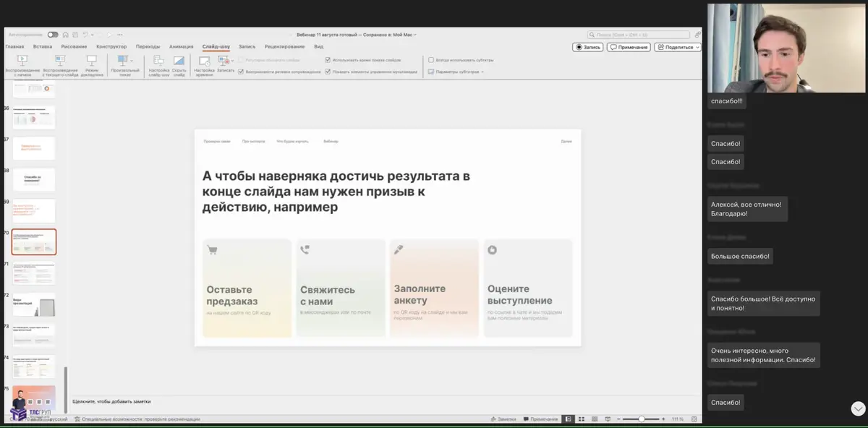Switch to Reading view icon in status bar

point(593,419)
